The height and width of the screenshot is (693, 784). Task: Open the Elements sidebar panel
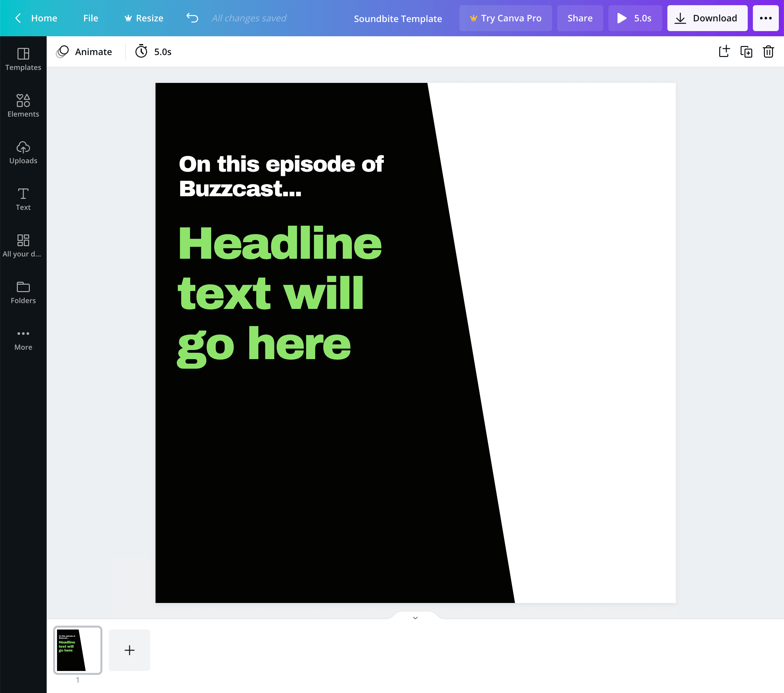tap(23, 106)
